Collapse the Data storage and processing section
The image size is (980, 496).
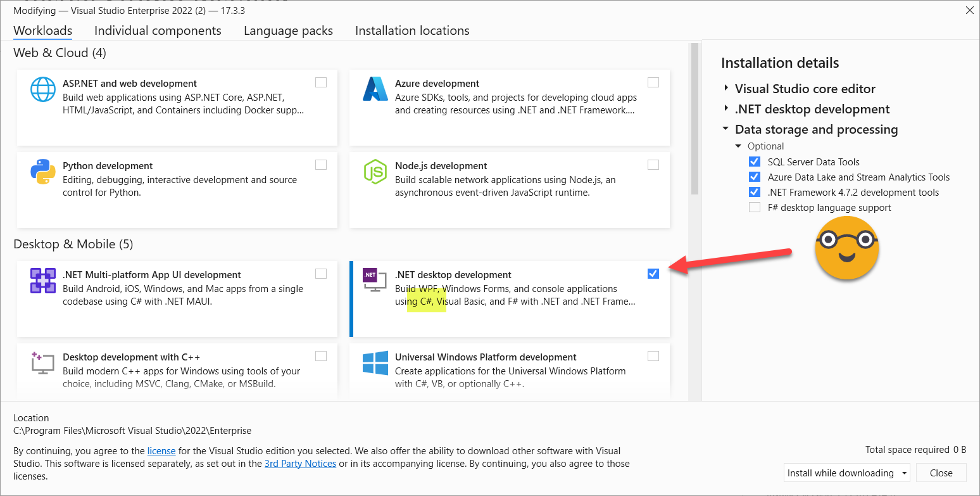726,129
